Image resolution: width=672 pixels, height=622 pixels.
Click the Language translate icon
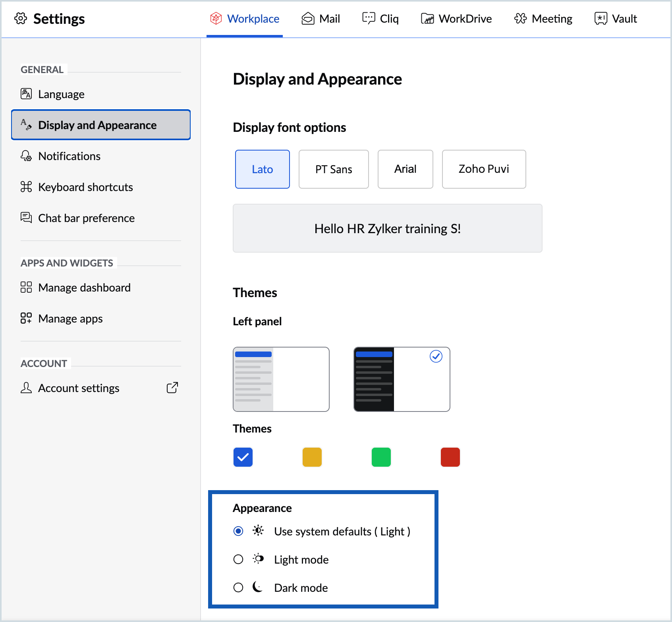(26, 94)
